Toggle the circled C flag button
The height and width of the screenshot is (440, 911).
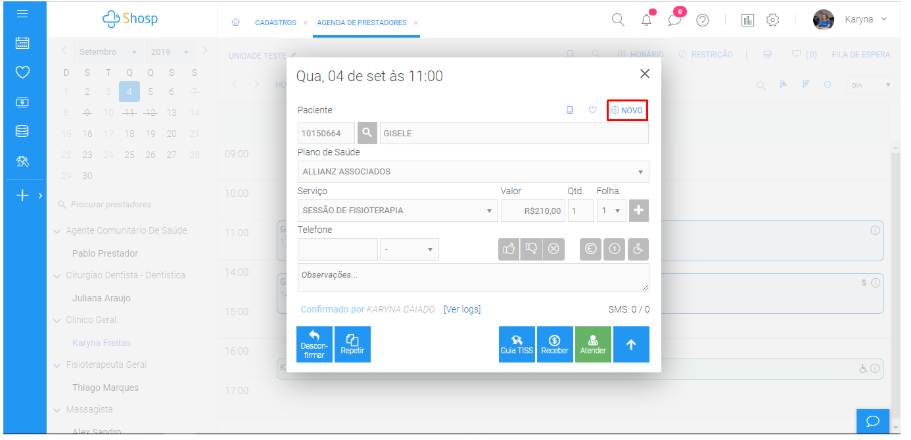pyautogui.click(x=591, y=249)
